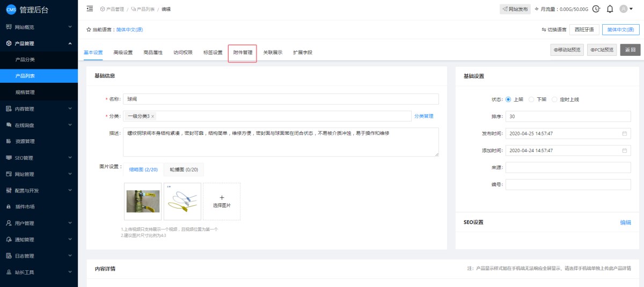Click the 网站发布 button
The height and width of the screenshot is (287, 644).
pos(515,9)
